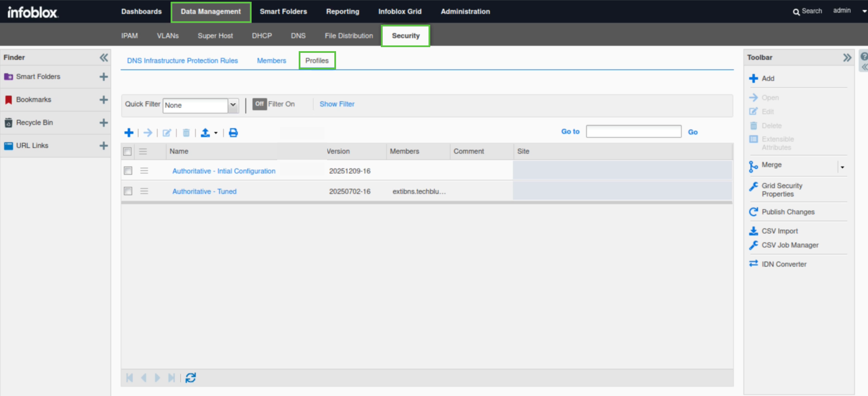Screen dimensions: 868x396
Task: Refresh the profiles table
Action: pos(191,378)
